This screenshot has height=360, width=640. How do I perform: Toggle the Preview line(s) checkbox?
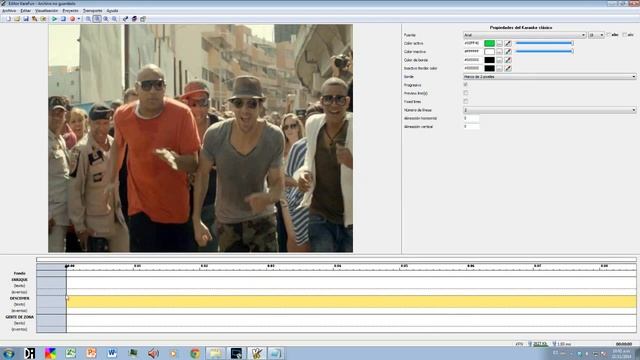pos(466,93)
